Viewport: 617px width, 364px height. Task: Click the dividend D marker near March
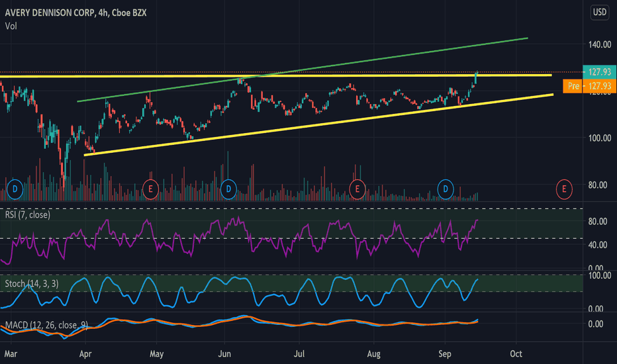tap(15, 189)
